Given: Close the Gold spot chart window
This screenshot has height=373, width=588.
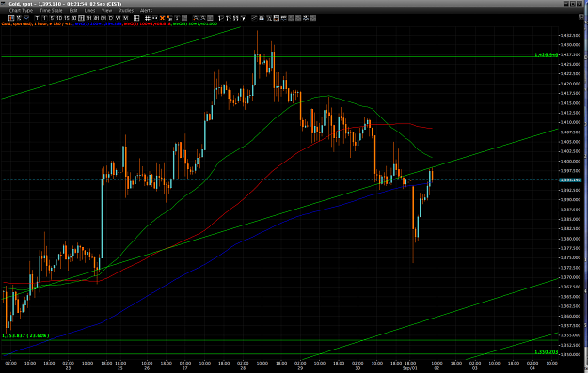Looking at the screenshot, I should click(580, 4).
